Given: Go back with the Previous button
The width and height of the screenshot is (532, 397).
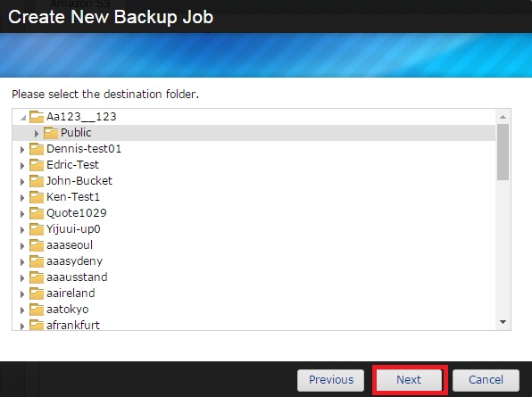Looking at the screenshot, I should [331, 380].
